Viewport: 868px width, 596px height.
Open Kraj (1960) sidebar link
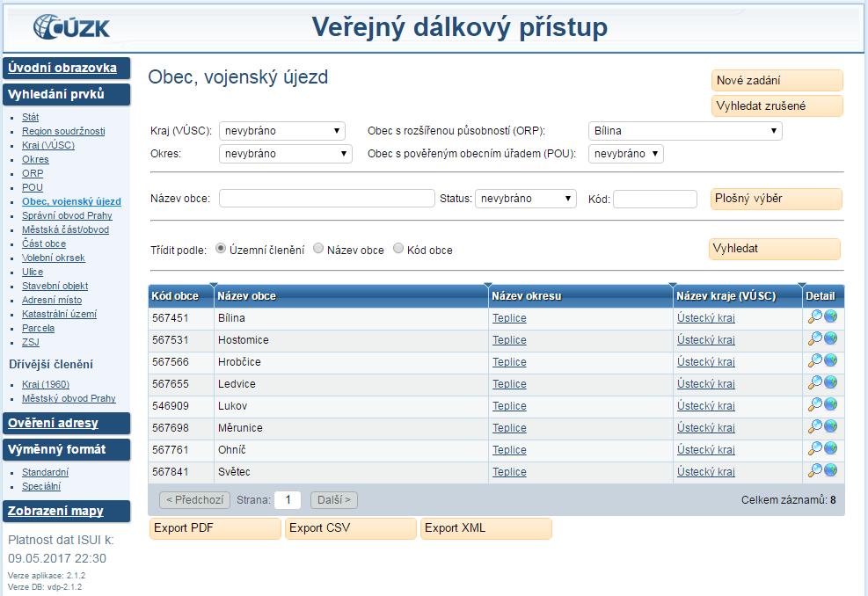(46, 384)
